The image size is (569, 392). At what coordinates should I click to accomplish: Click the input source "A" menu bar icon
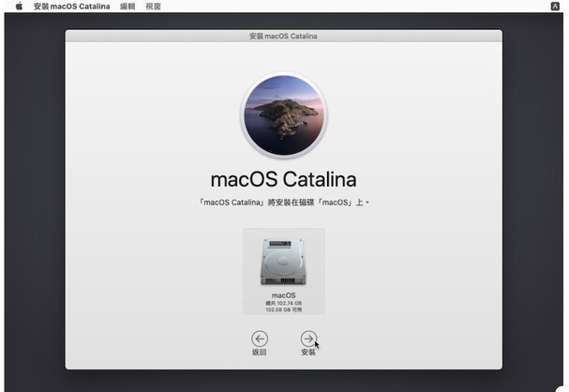(x=555, y=7)
